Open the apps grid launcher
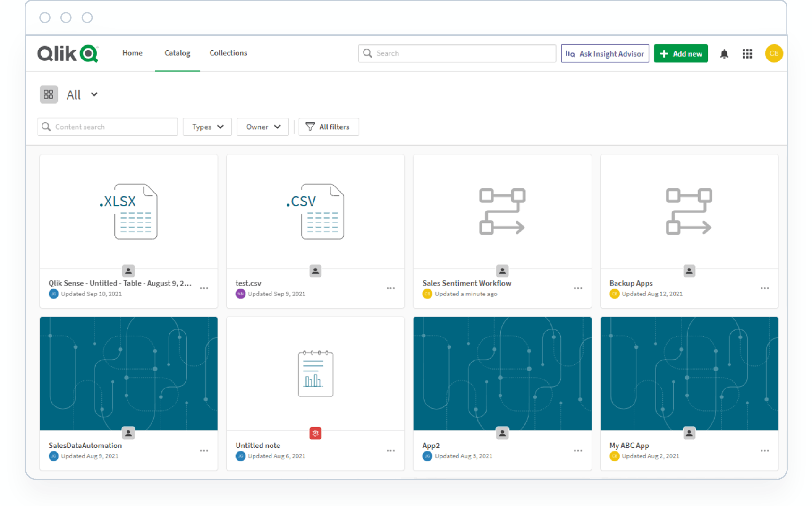This screenshot has height=506, width=812. (x=747, y=54)
